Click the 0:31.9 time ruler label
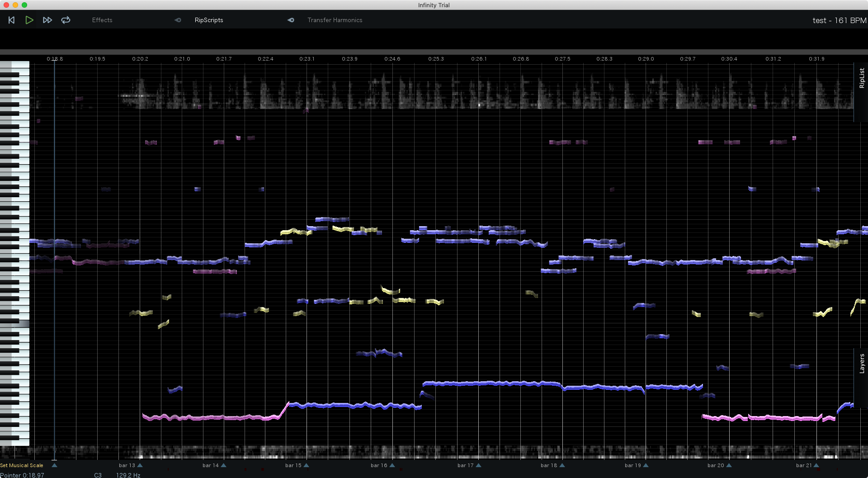The height and width of the screenshot is (478, 868). coord(816,59)
